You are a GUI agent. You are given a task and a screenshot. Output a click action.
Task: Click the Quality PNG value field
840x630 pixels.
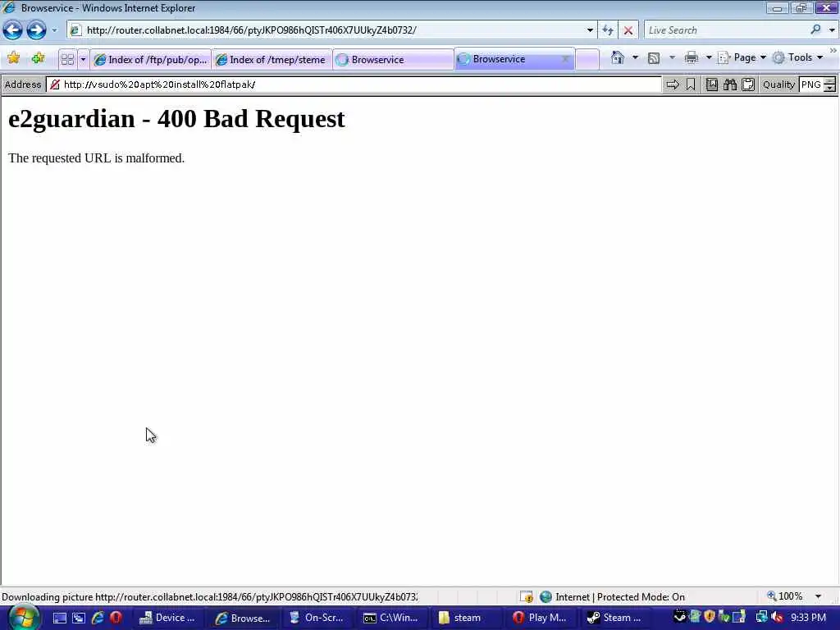coord(811,84)
